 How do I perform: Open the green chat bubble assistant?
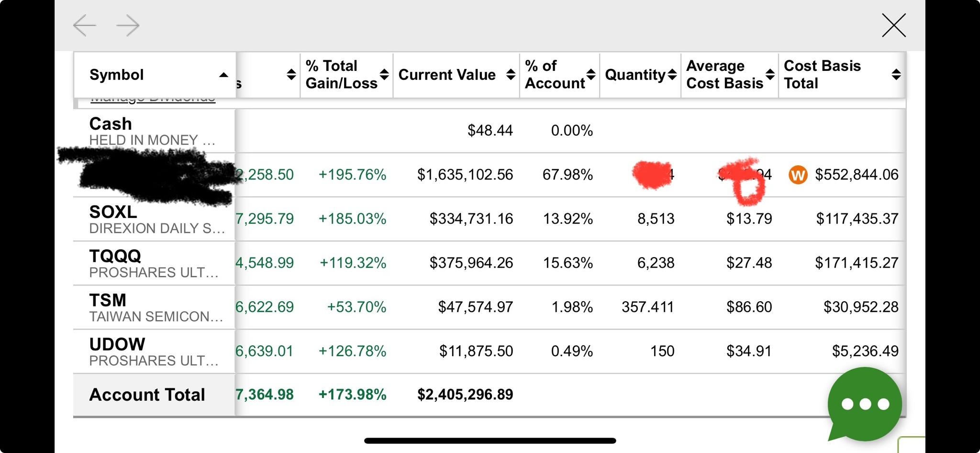pos(865,404)
